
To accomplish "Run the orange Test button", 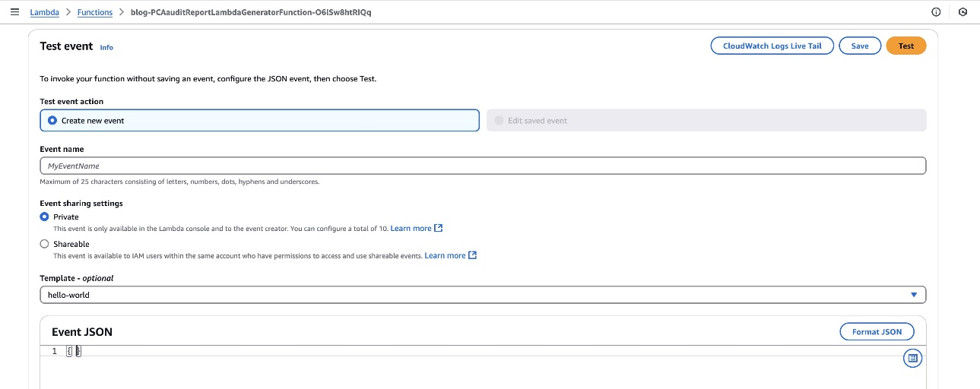I will (906, 46).
